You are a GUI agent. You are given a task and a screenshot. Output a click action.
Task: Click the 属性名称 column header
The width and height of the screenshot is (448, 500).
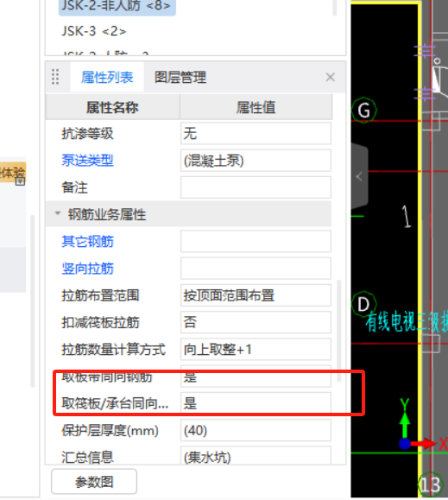(x=113, y=107)
